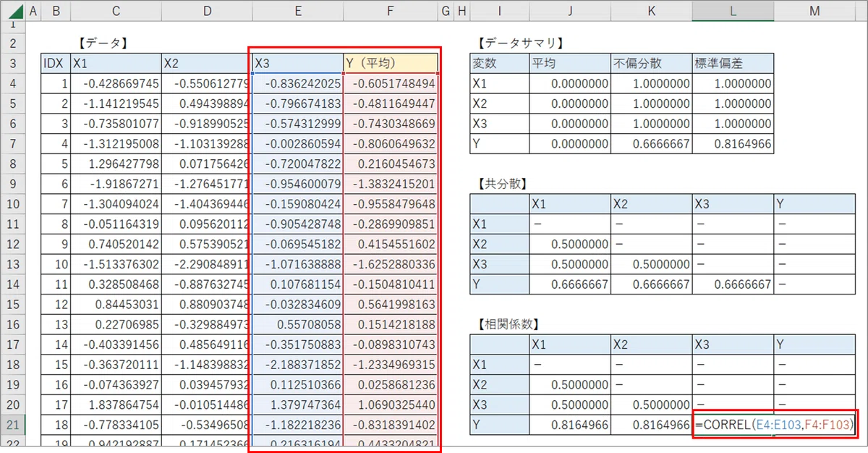Click cell with value 1.296427798
This screenshot has height=453, width=868.
click(116, 164)
